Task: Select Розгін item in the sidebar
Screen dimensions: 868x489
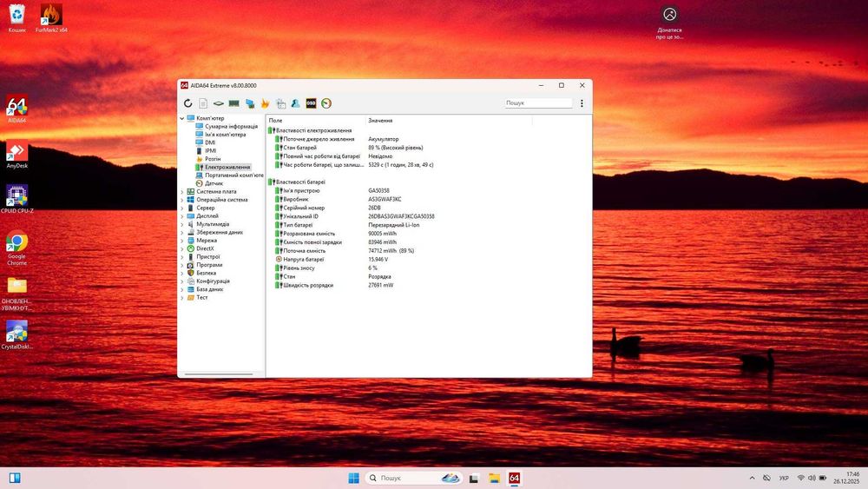Action: [x=213, y=159]
